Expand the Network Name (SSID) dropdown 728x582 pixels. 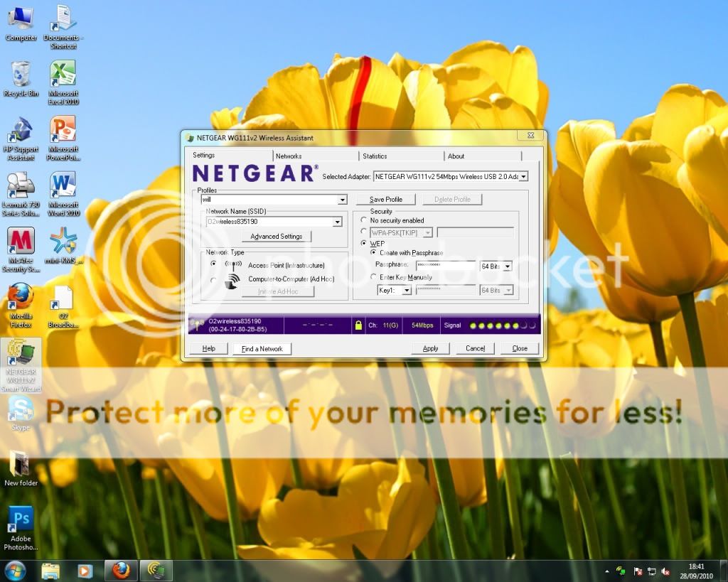point(338,222)
